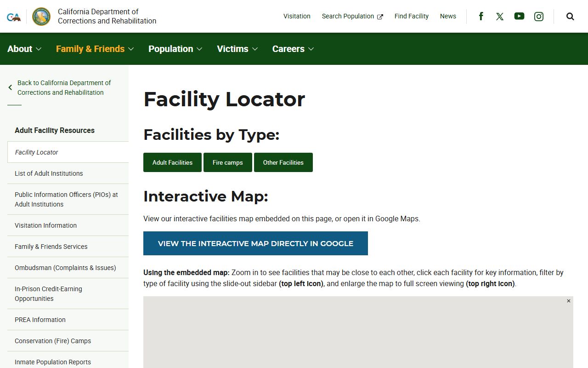This screenshot has width=588, height=368.
Task: Click the Adult Facility Resources heading
Action: [x=55, y=130]
